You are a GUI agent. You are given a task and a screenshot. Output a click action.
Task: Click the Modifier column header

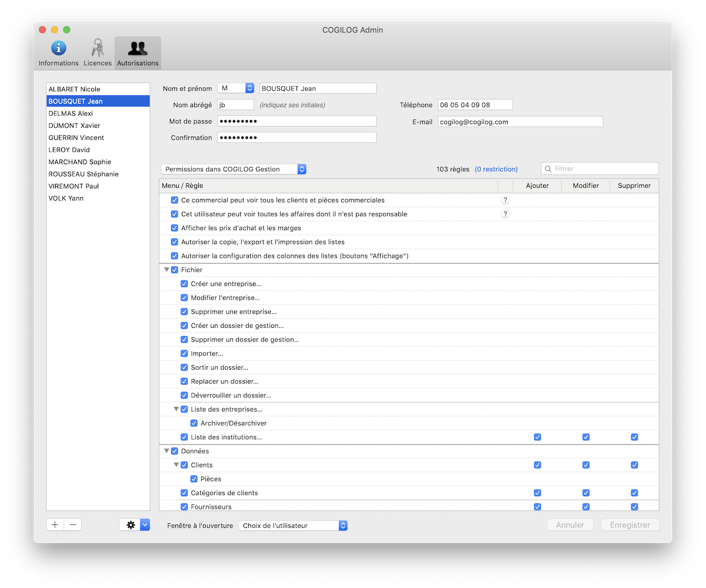pyautogui.click(x=585, y=185)
